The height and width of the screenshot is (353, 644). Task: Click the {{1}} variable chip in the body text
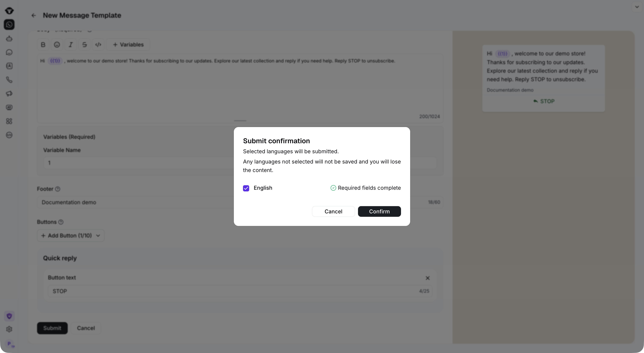tap(55, 61)
